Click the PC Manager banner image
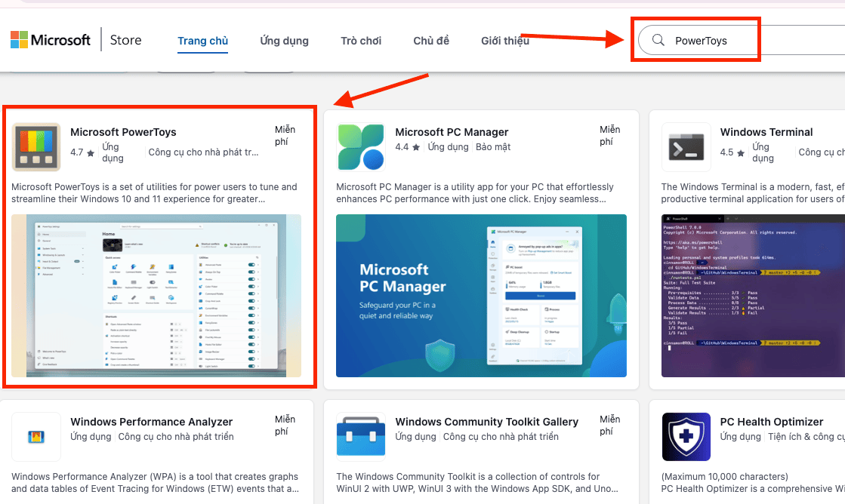845x504 pixels. coord(481,296)
